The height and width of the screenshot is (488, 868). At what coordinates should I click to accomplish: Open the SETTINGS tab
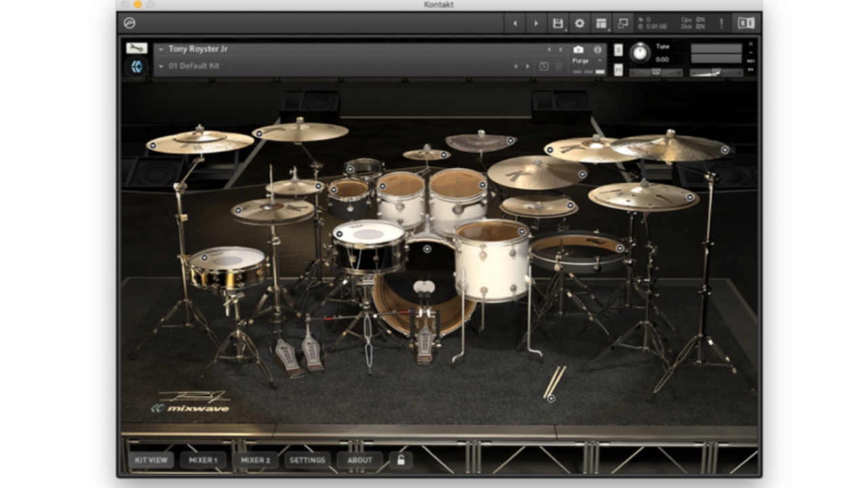(x=308, y=460)
